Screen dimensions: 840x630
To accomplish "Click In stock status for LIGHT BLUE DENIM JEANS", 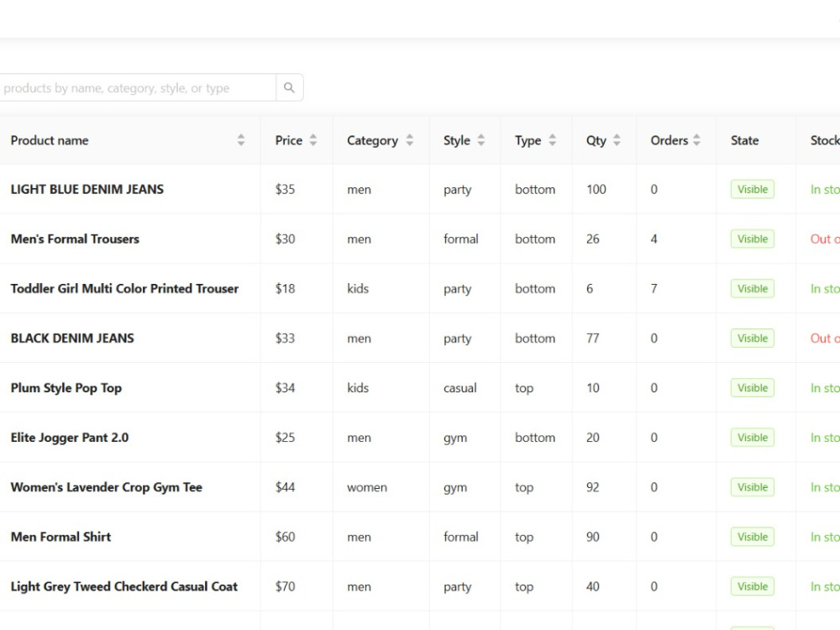I will click(x=825, y=189).
